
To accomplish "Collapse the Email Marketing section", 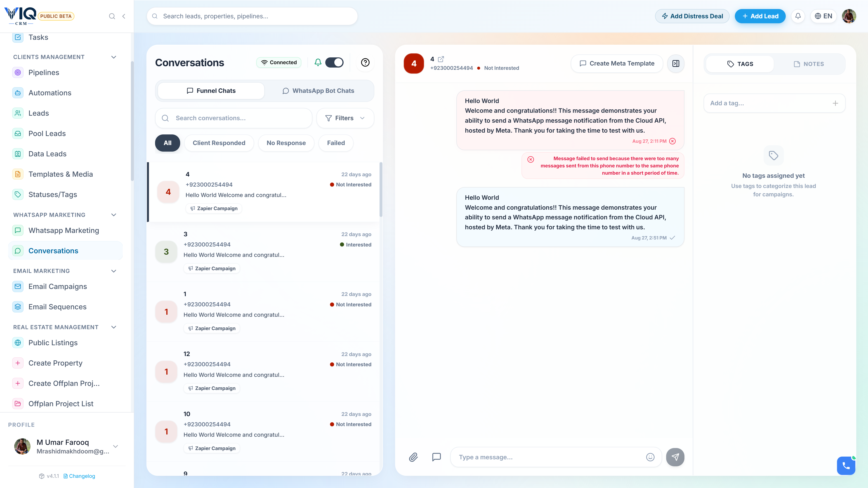I will (x=114, y=271).
